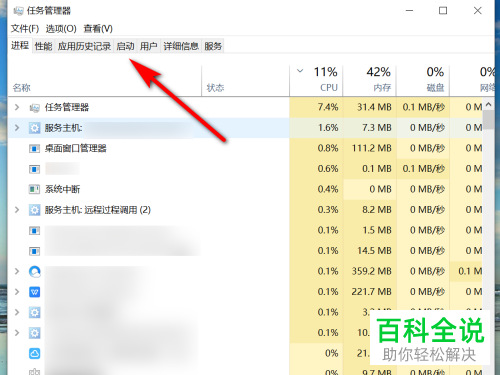
Task: Click the gear icon beside 服务主机:
Action: 34,128
